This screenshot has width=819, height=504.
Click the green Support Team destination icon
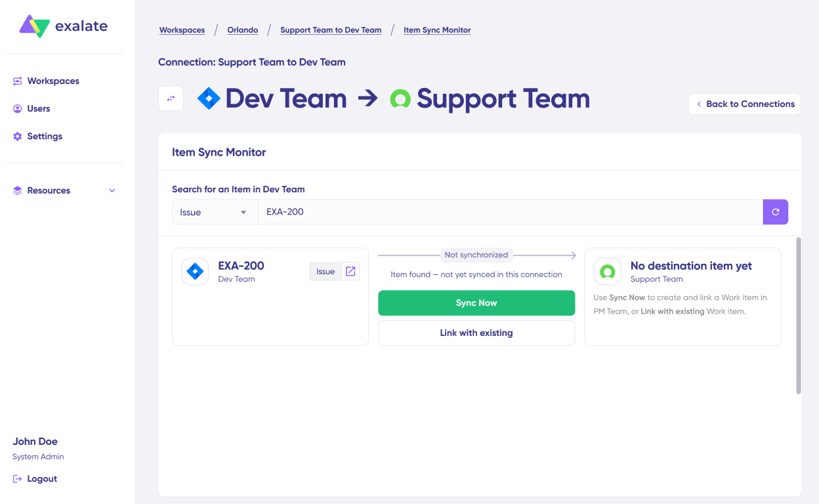tap(607, 272)
